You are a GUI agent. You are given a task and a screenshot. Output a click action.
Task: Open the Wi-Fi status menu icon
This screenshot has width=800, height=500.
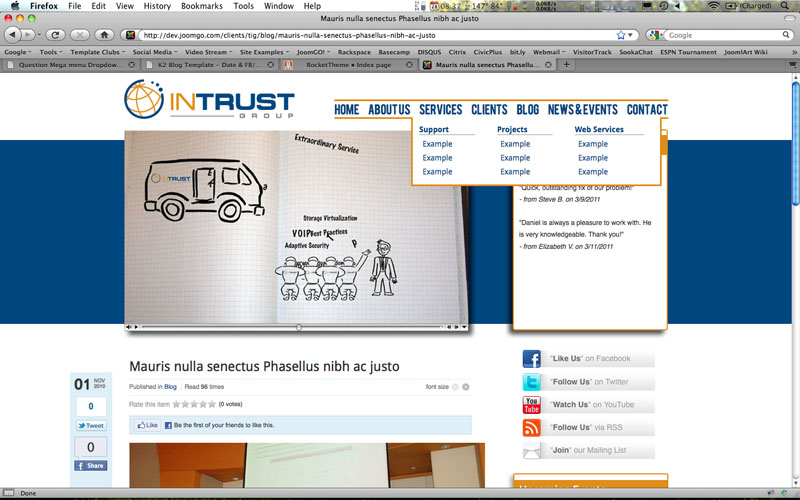coord(713,6)
